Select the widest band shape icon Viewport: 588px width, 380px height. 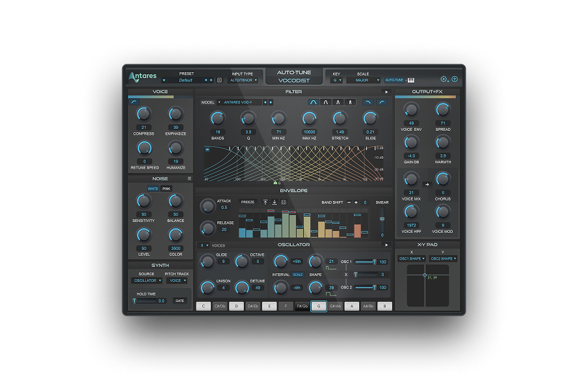pos(314,102)
